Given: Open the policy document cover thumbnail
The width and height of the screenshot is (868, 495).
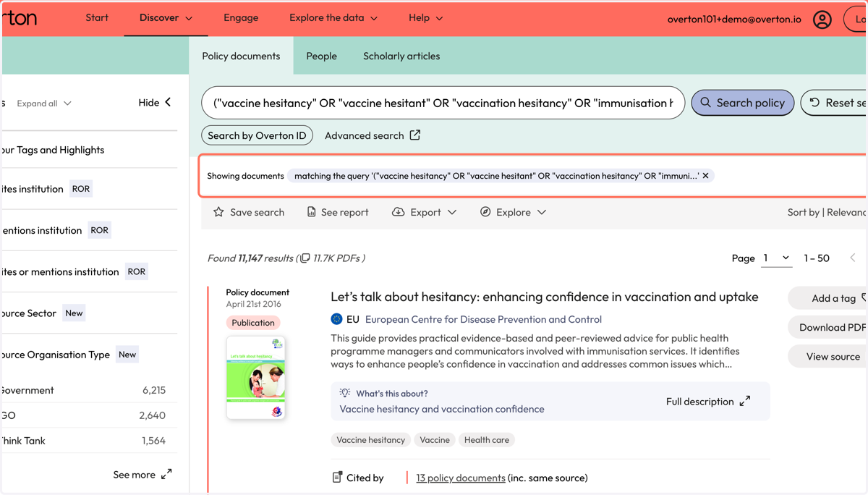Looking at the screenshot, I should (255, 378).
